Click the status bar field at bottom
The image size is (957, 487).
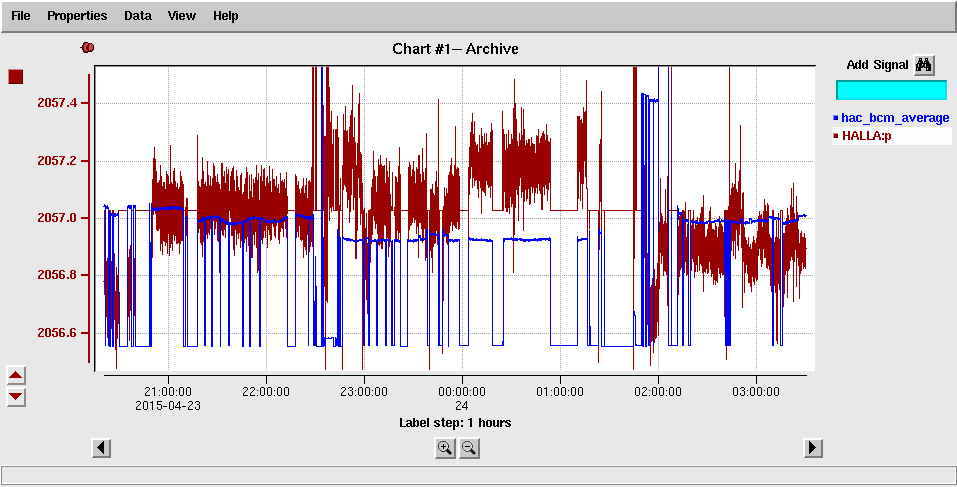click(478, 475)
